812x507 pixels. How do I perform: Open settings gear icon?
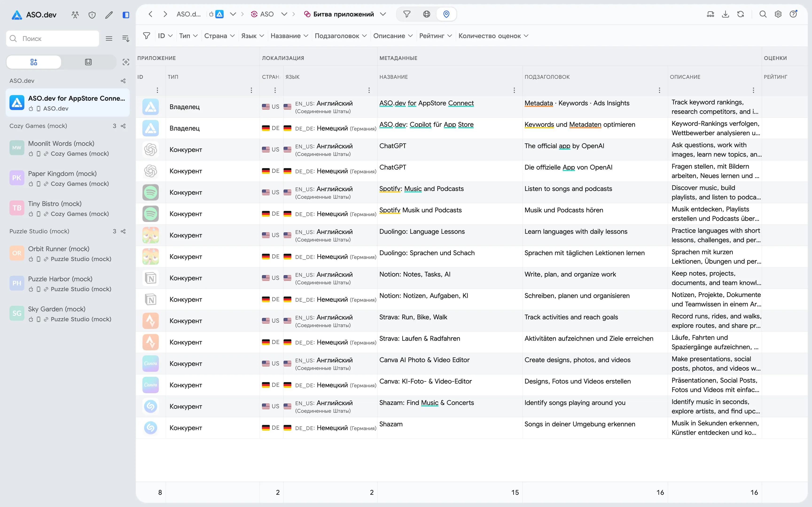point(778,14)
